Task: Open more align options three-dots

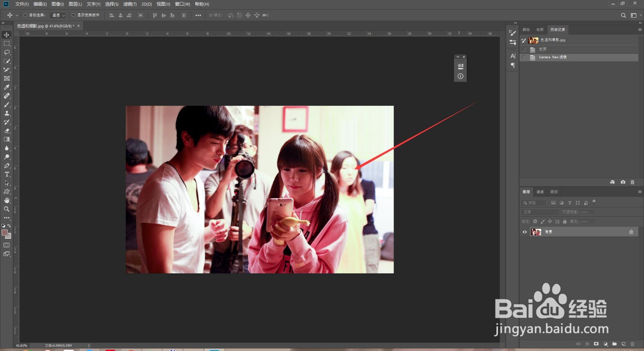Action: (x=198, y=15)
